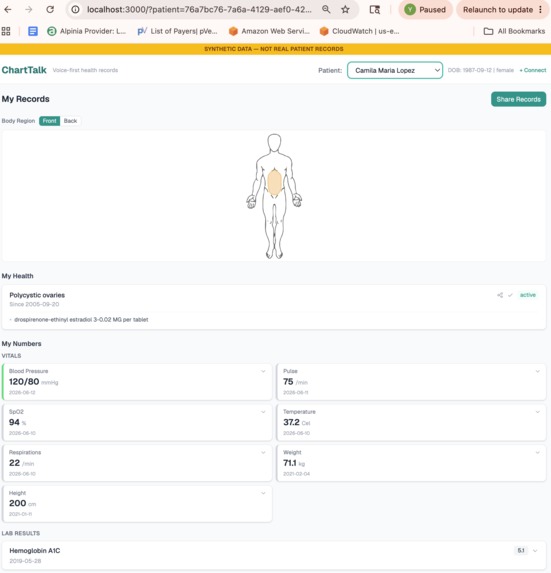Click Relaunch to update button

(x=503, y=10)
